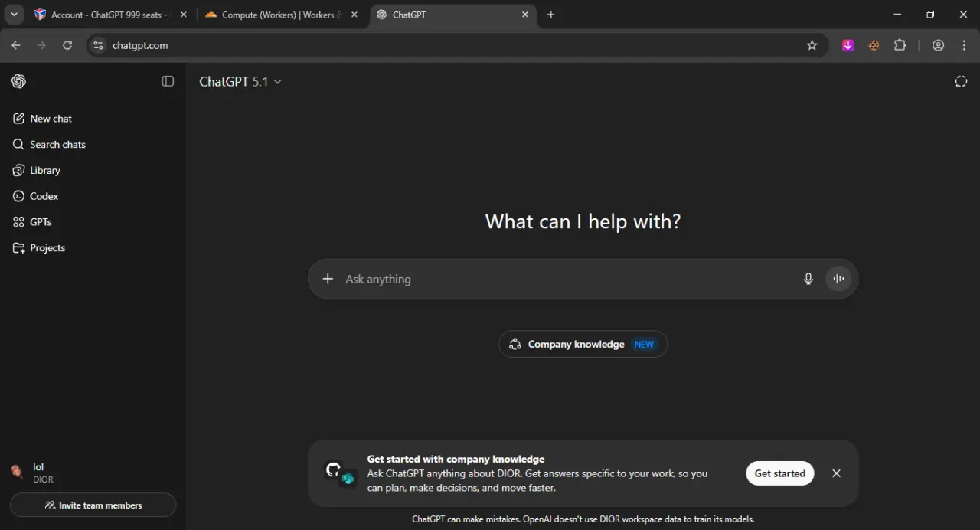Open the tab search dropdown arrow
Image resolution: width=980 pixels, height=530 pixels.
point(14,15)
